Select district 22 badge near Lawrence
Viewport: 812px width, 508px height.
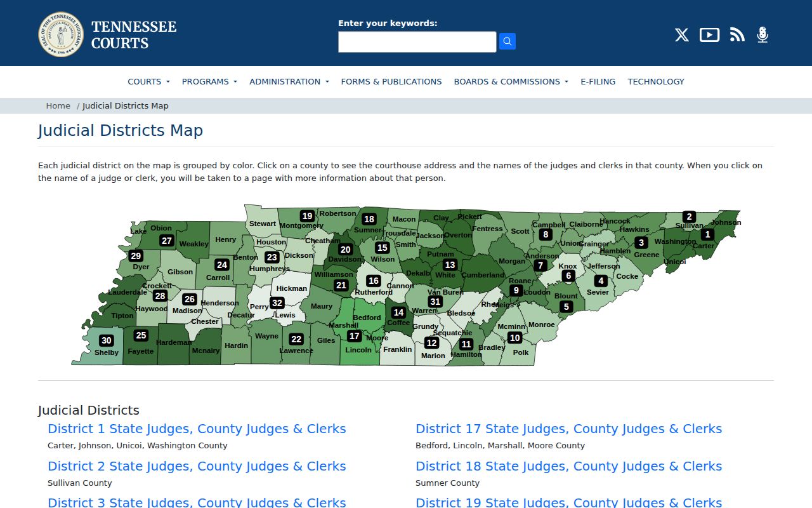coord(296,339)
